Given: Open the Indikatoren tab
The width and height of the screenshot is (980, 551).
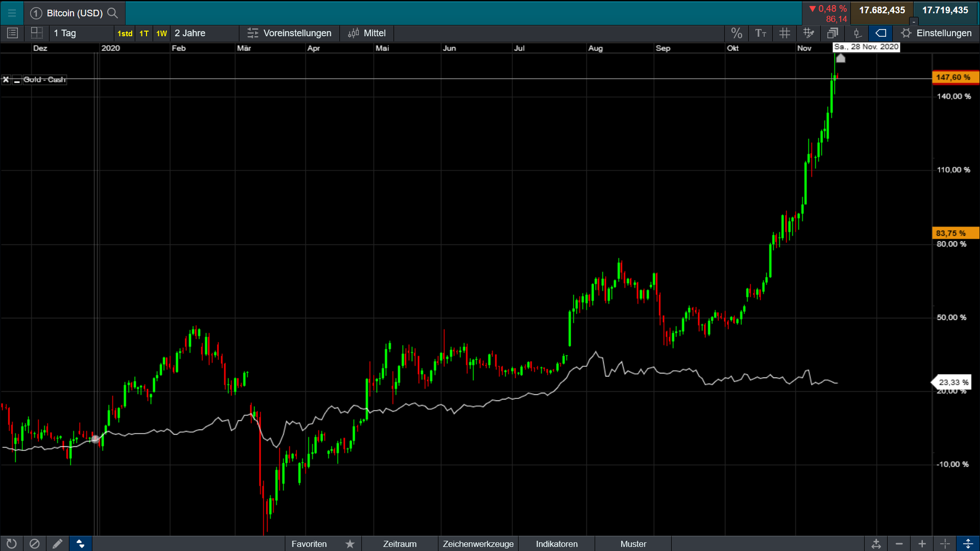Looking at the screenshot, I should pos(556,544).
